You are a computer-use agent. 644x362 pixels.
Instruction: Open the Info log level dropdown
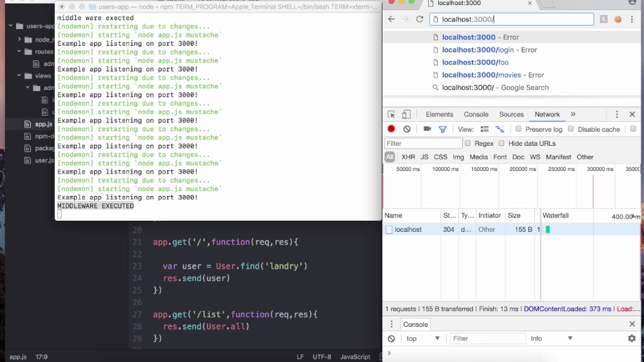(x=551, y=338)
